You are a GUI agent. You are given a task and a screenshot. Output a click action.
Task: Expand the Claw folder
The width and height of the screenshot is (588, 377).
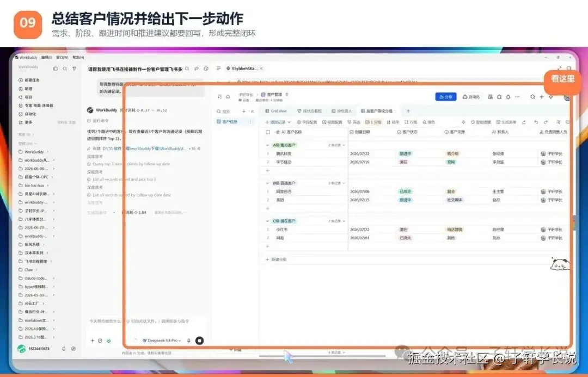point(36,270)
